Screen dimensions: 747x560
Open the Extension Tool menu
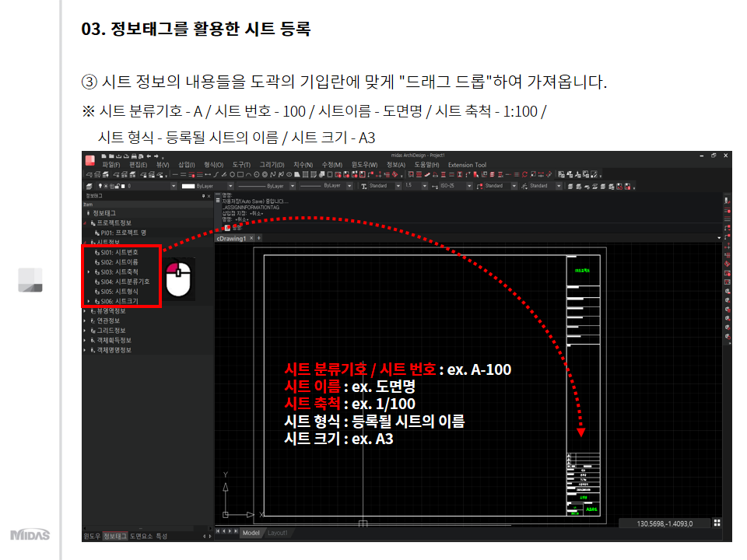467,165
